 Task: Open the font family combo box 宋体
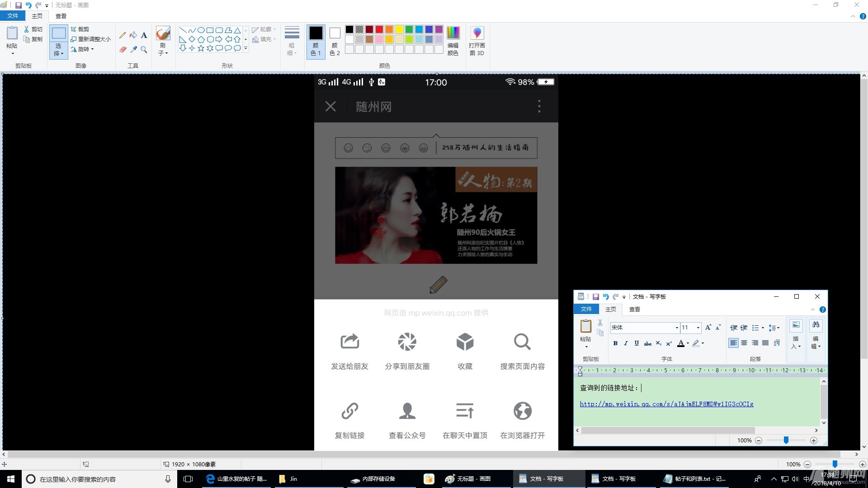[x=645, y=328]
